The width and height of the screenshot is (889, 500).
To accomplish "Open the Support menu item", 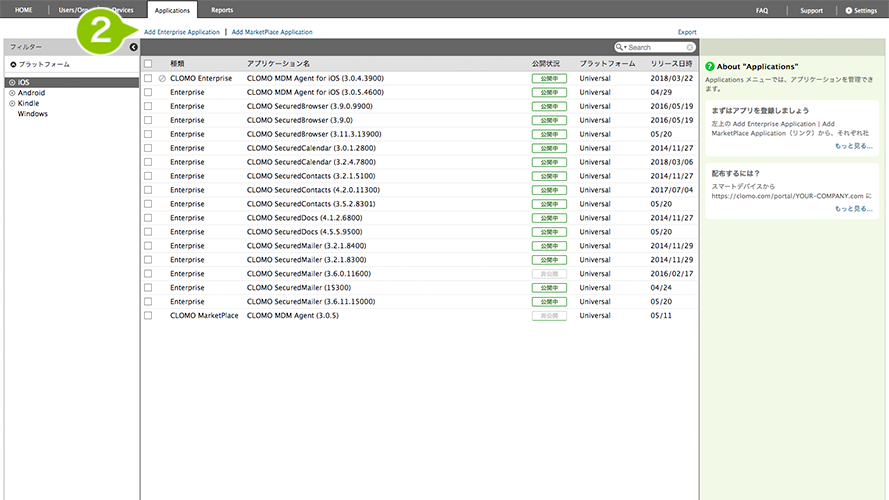I will 811,11.
